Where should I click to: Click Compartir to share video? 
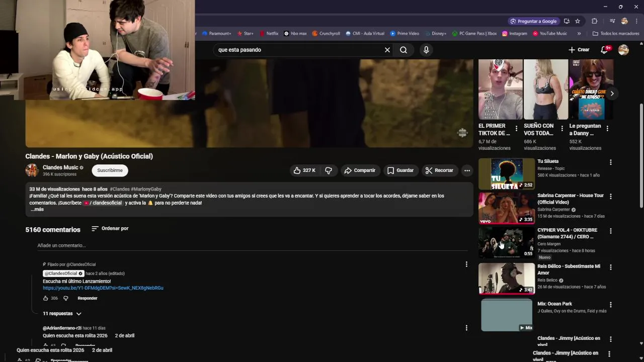click(x=360, y=170)
